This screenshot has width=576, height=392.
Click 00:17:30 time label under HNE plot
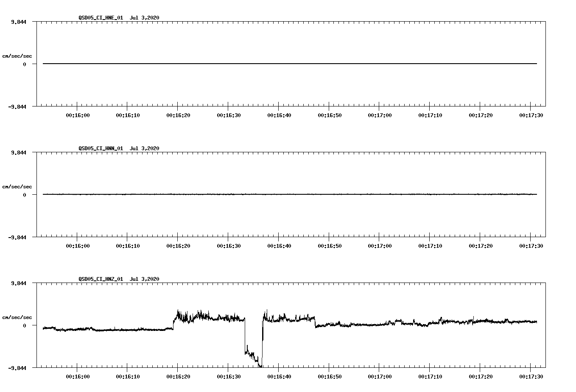point(531,115)
